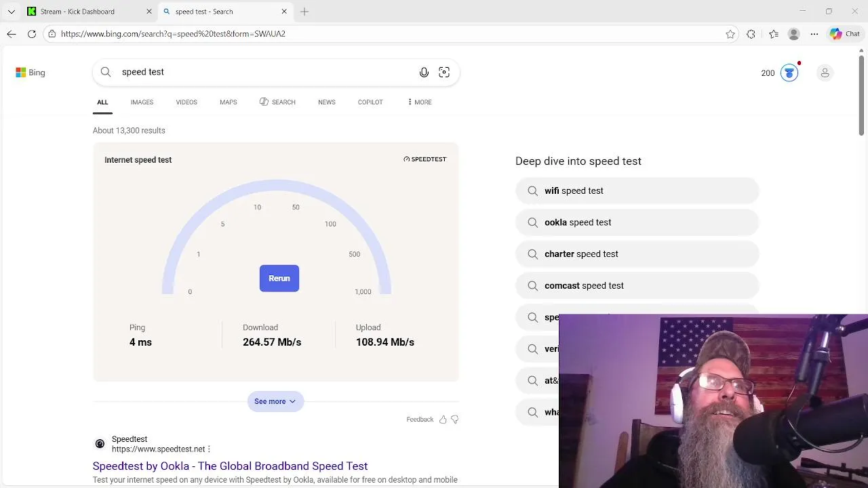Select charter speed test suggestion
Screen dimensions: 868x488
(x=637, y=254)
